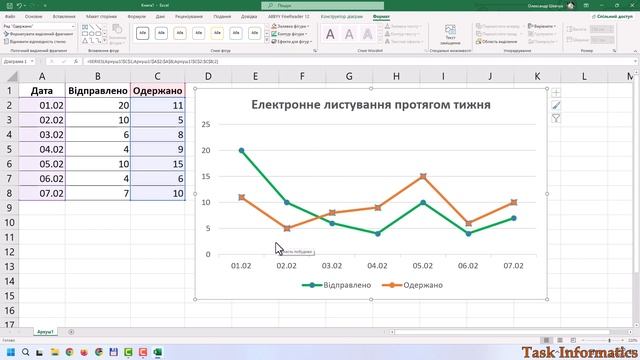Open the Chart Filters funnel button

[556, 119]
